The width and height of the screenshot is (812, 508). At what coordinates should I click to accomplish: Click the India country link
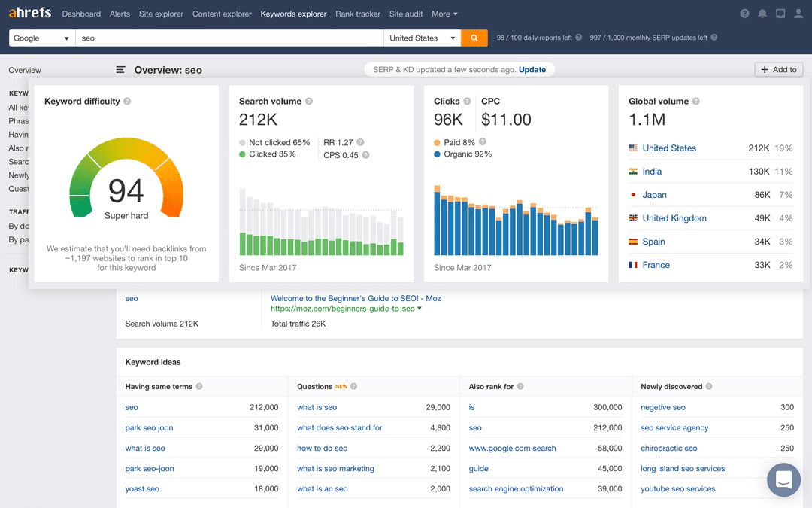click(652, 171)
